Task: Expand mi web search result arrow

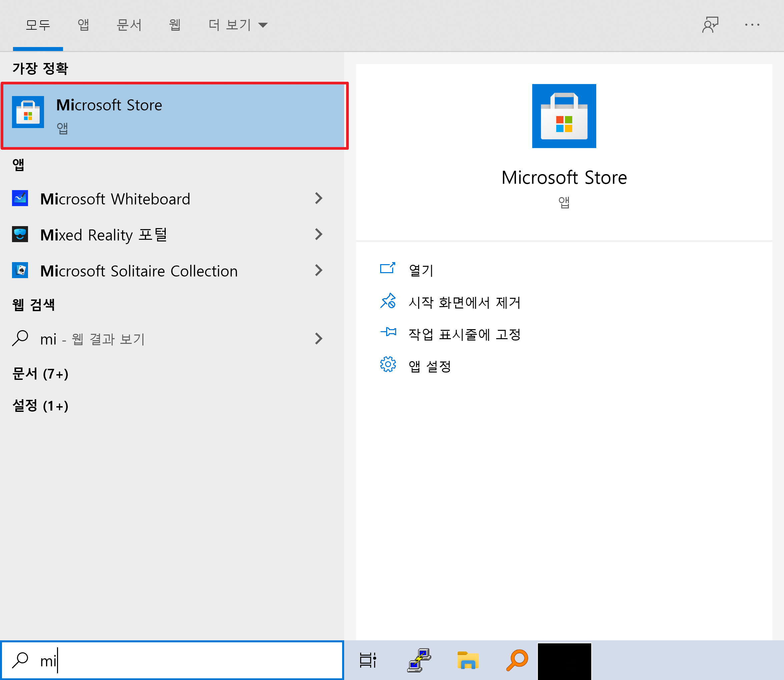Action: pyautogui.click(x=318, y=339)
